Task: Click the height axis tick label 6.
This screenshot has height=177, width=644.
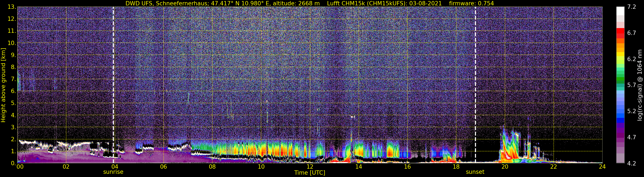Action: click(x=13, y=91)
